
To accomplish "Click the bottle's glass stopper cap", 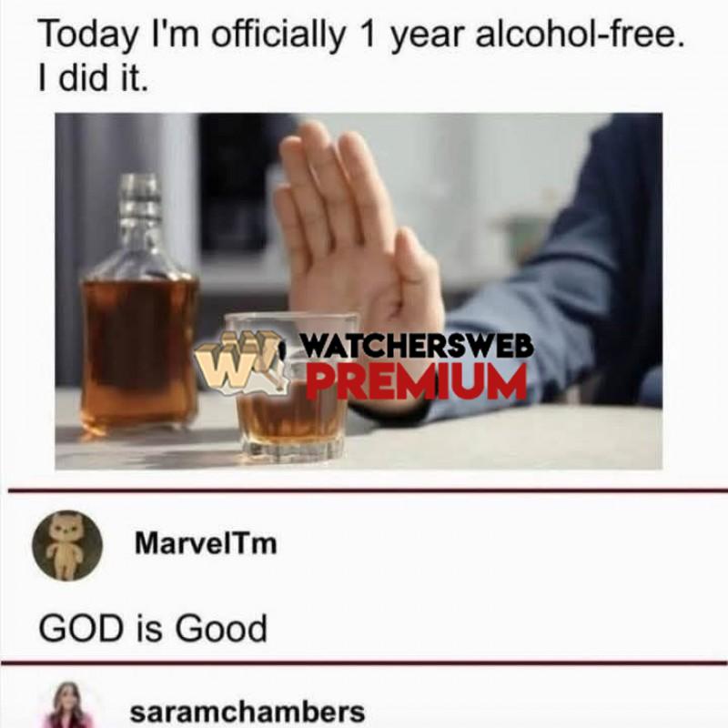I will (x=140, y=202).
